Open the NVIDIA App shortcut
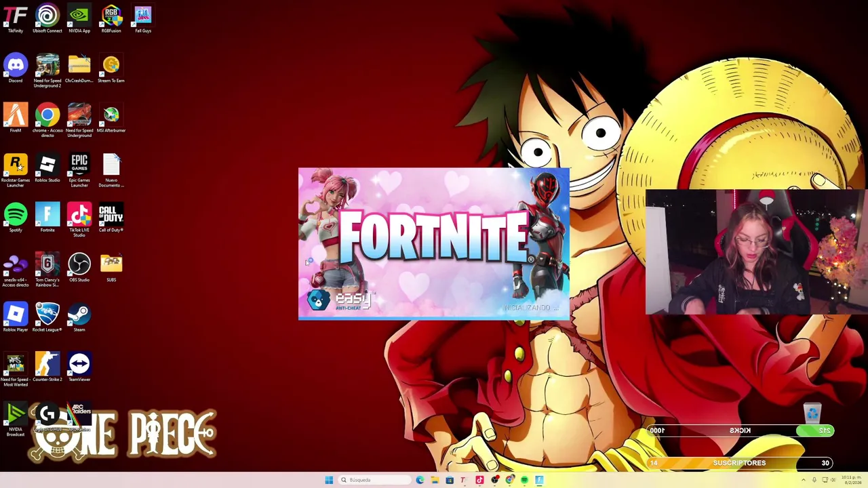 point(79,18)
